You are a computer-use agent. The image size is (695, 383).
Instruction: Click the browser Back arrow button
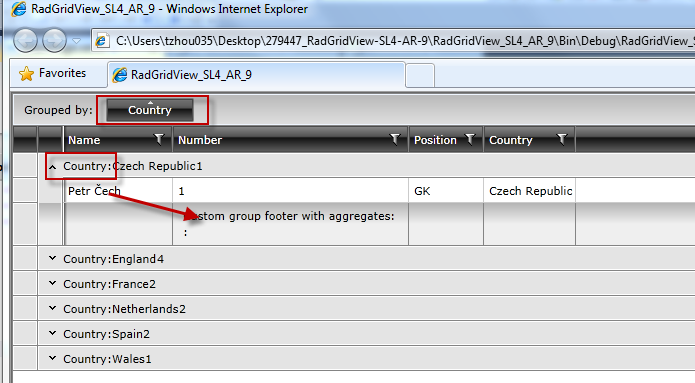[x=25, y=40]
